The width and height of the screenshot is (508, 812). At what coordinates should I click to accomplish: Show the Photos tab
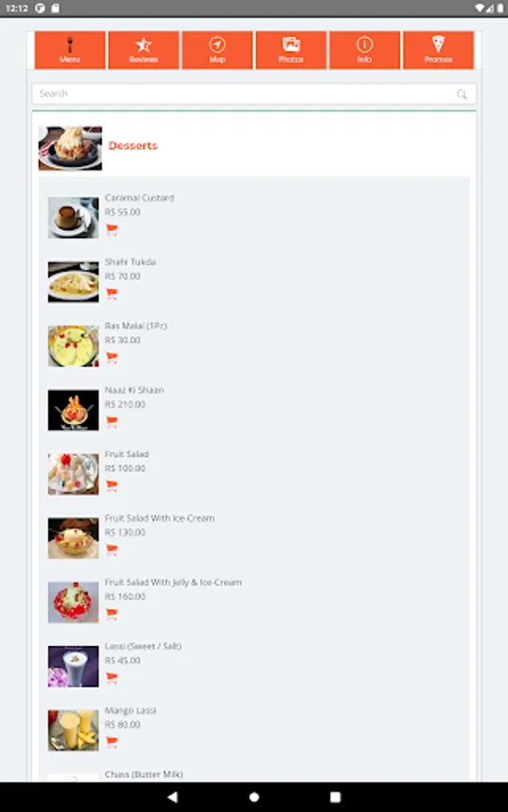[x=291, y=50]
